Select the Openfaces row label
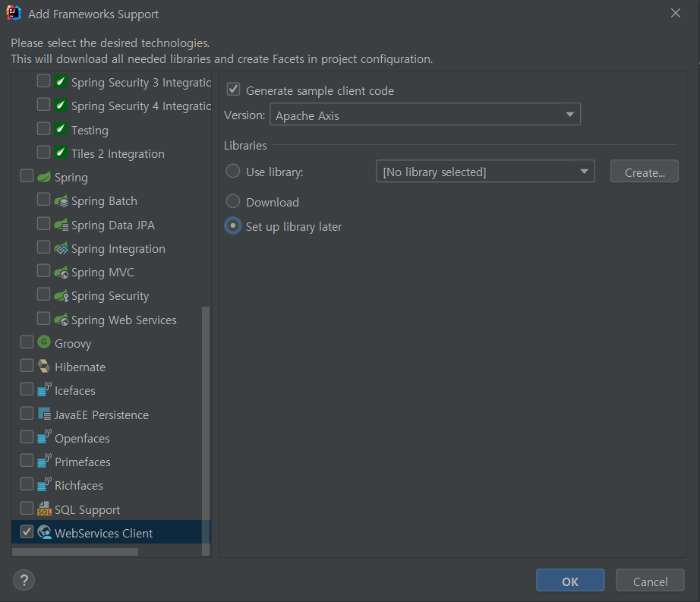 pos(82,438)
